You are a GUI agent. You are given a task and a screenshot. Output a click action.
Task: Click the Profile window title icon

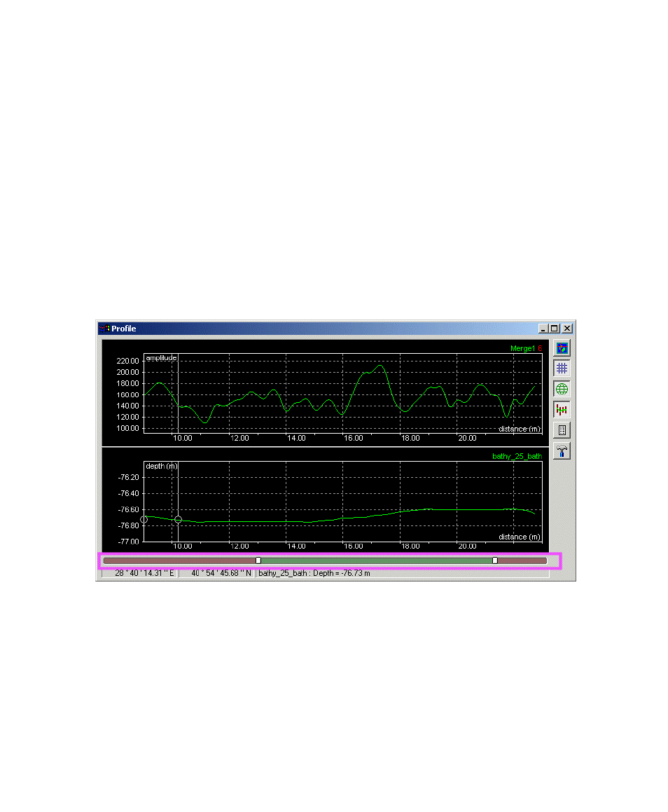tap(104, 329)
